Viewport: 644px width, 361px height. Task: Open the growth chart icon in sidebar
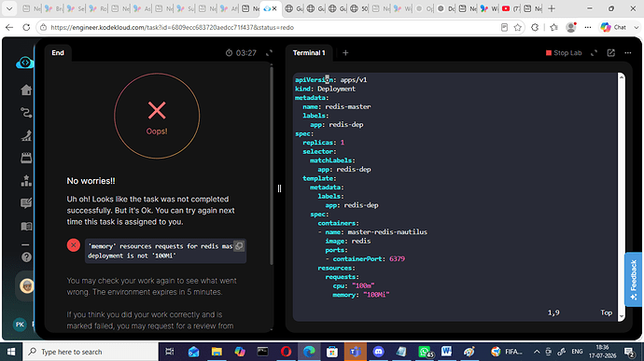[x=26, y=135]
